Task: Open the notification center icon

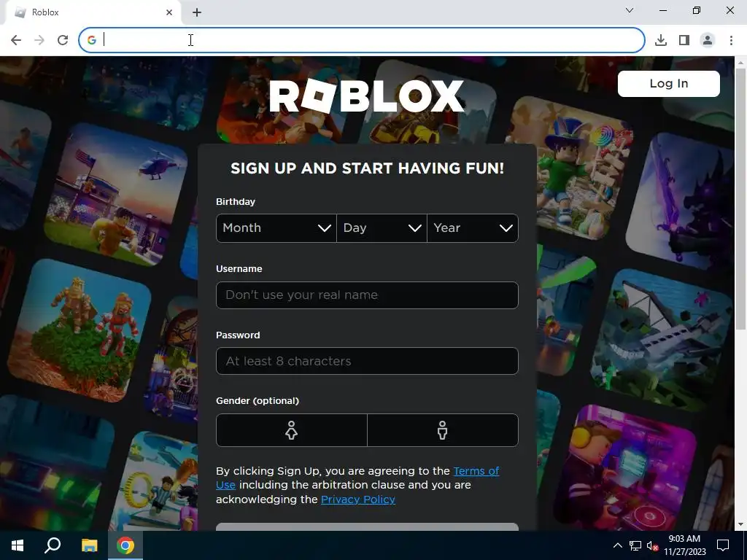Action: point(723,545)
